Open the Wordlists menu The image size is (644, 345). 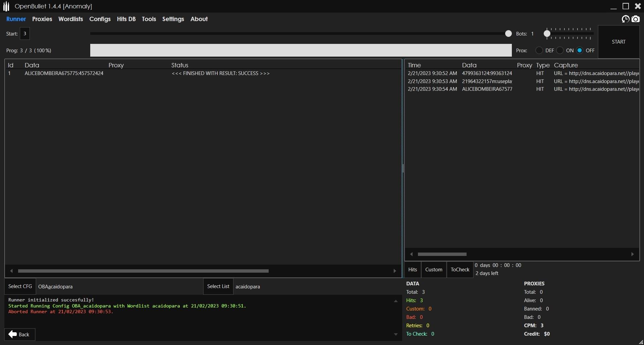(x=70, y=19)
